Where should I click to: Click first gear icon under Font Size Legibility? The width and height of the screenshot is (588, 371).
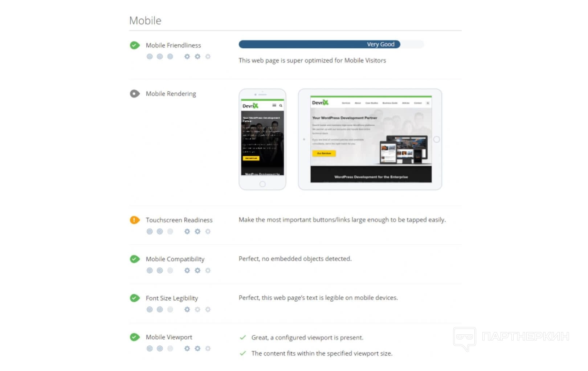187,310
